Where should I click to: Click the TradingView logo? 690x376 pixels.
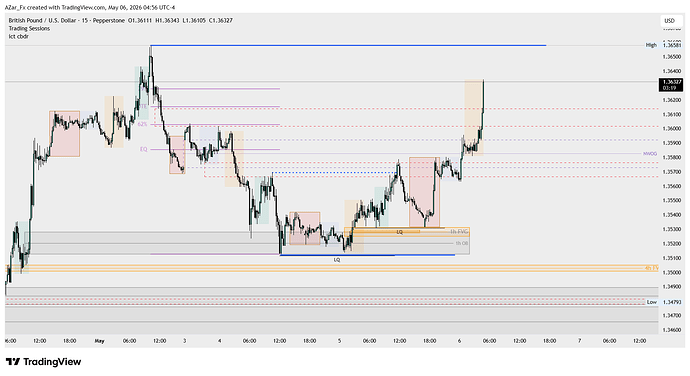click(44, 362)
